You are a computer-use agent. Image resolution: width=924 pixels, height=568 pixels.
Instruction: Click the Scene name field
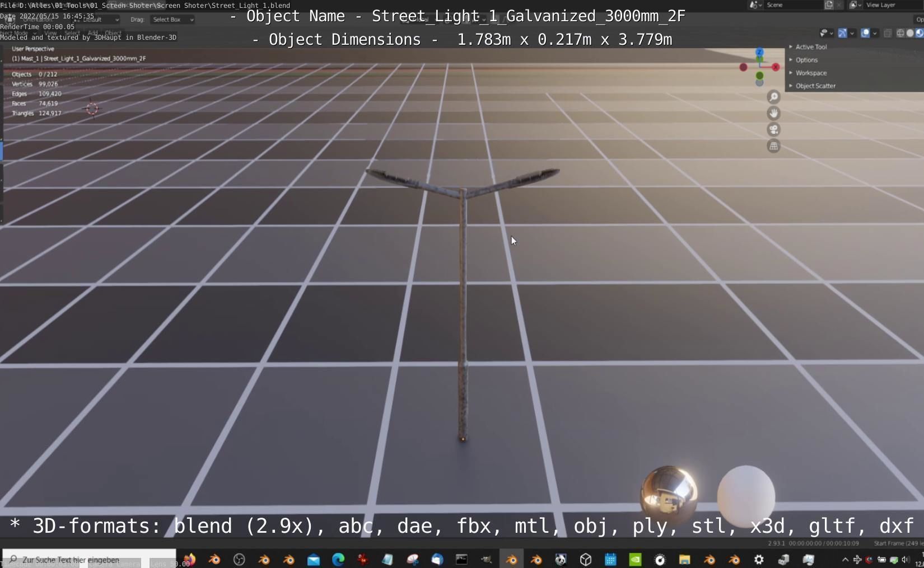point(793,5)
